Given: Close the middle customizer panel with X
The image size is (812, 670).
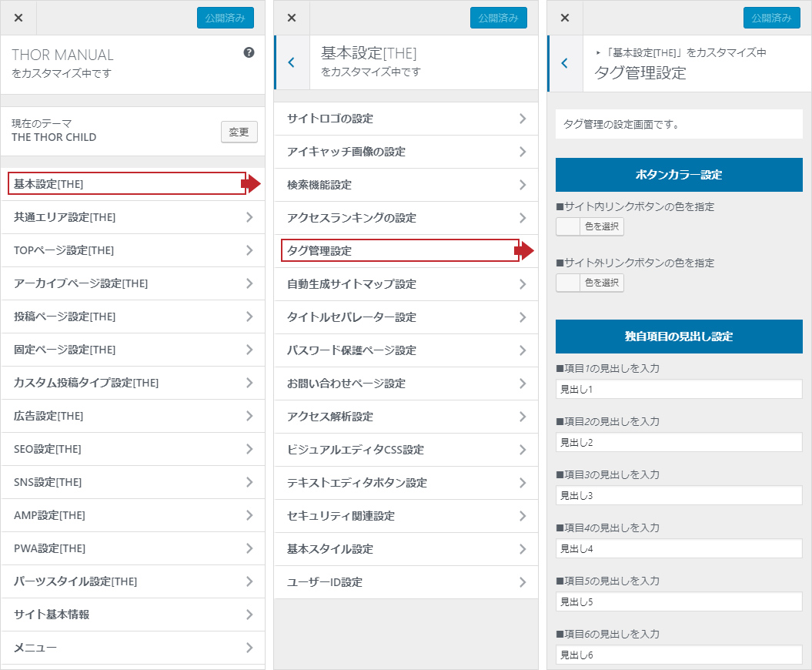Looking at the screenshot, I should 292,18.
